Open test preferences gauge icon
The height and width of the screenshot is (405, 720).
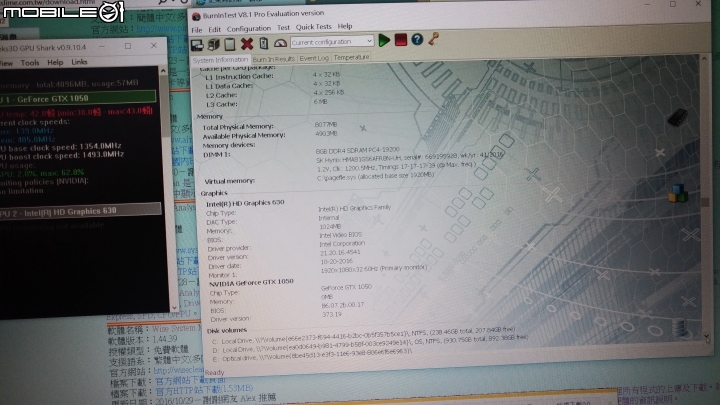tap(280, 43)
